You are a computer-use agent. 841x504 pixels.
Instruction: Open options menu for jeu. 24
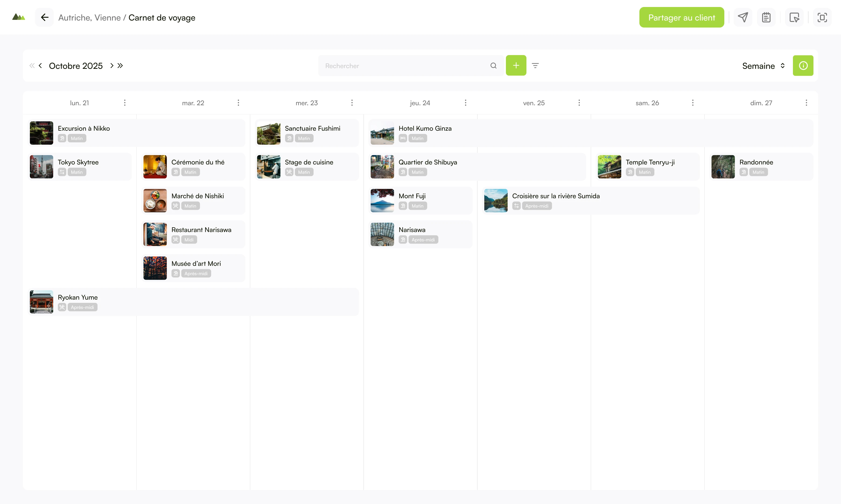pos(465,103)
